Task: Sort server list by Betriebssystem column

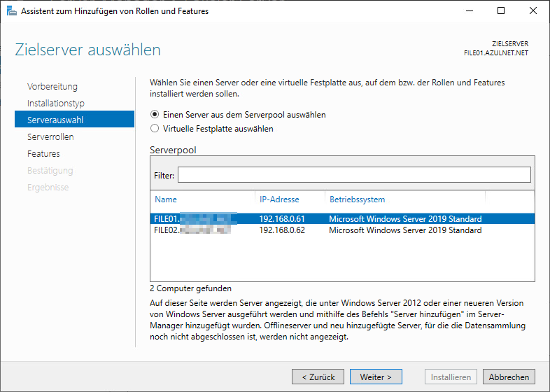Action: 357,199
